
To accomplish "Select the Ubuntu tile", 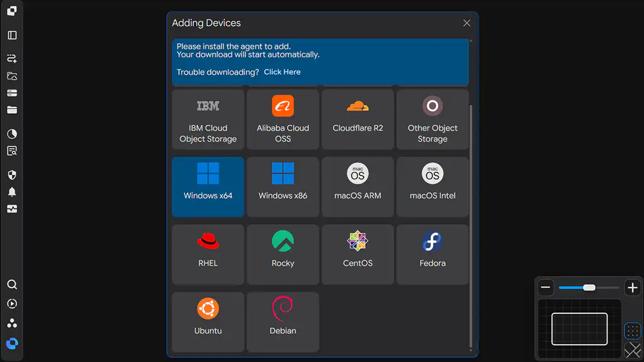I will tap(208, 322).
